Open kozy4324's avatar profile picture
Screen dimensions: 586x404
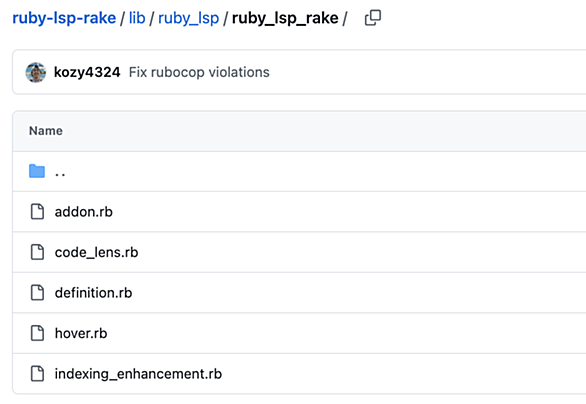(x=36, y=73)
